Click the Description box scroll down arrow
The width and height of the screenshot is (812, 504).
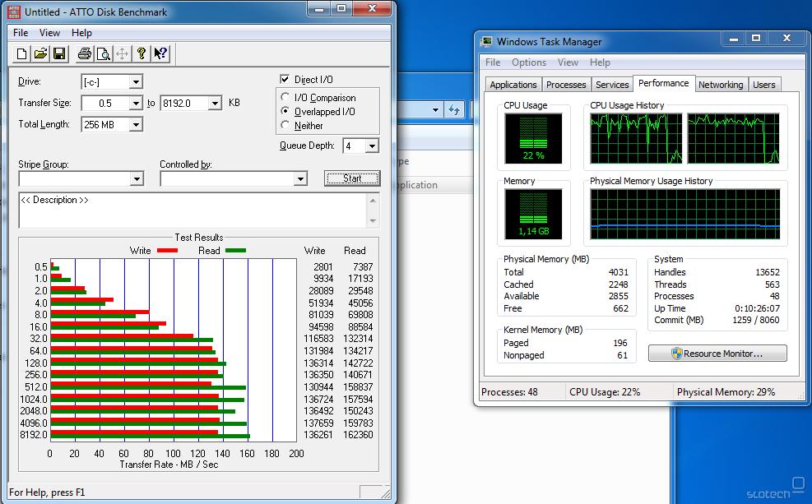pos(373,220)
